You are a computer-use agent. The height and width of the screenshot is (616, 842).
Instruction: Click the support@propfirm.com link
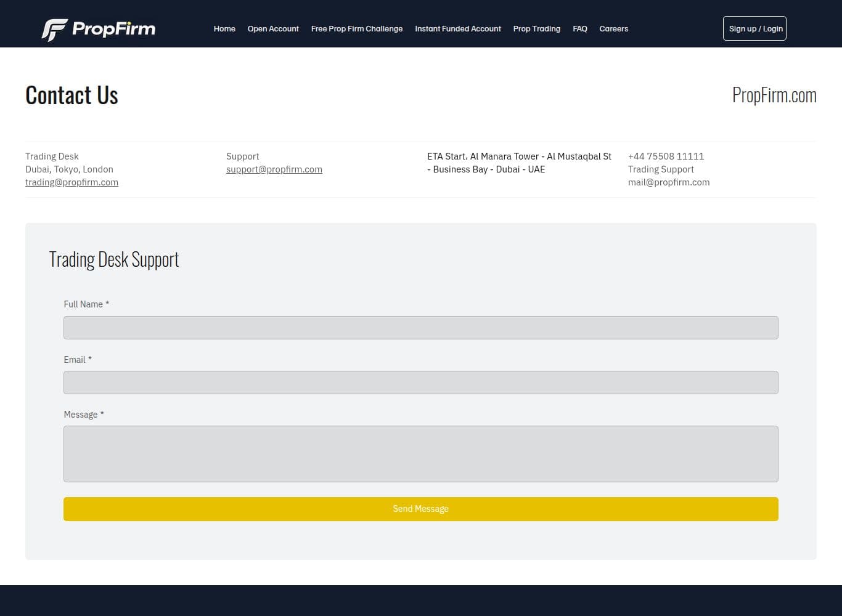[274, 169]
